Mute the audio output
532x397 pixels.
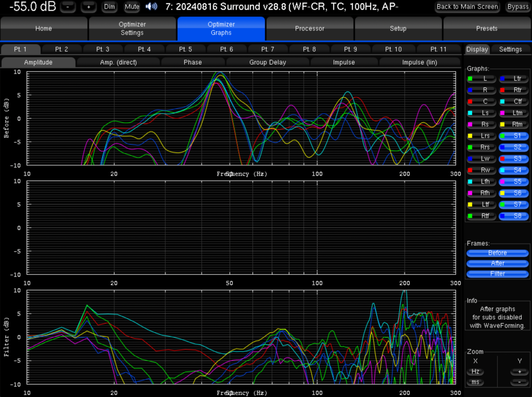coord(132,7)
